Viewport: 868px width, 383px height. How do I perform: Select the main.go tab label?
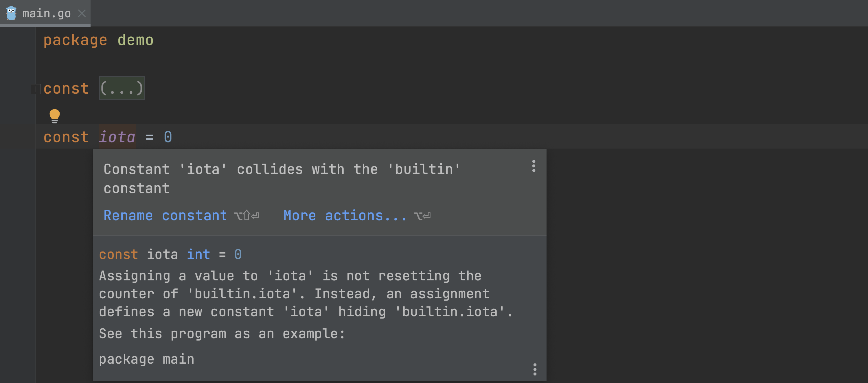[46, 14]
